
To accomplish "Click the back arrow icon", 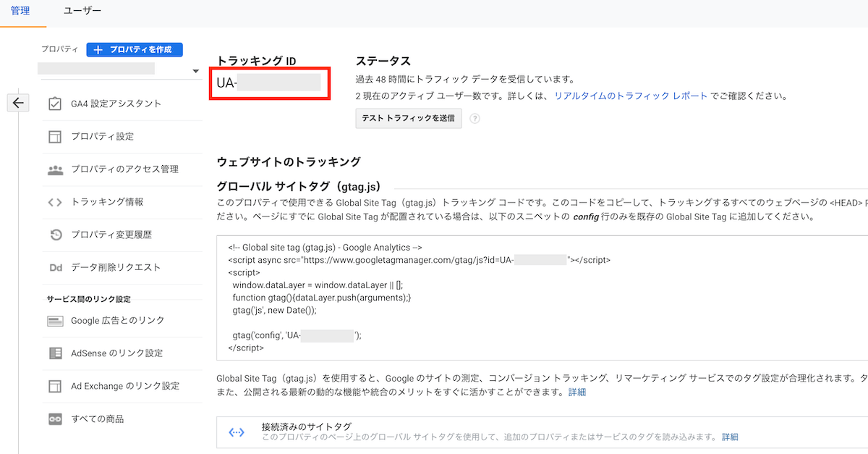I will (x=18, y=103).
